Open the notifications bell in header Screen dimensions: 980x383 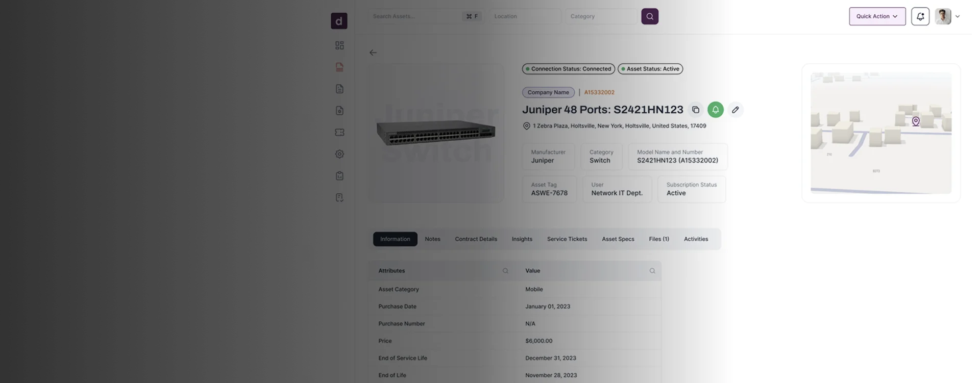[920, 16]
